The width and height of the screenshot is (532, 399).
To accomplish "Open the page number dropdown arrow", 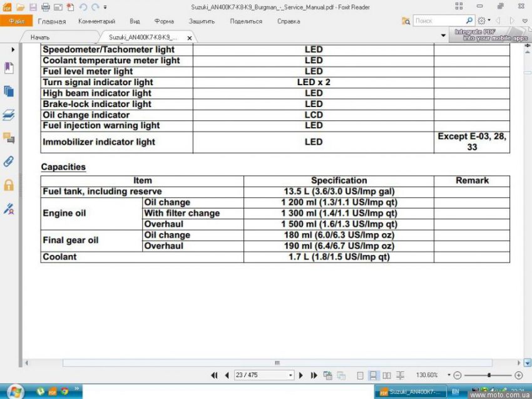I will point(291,375).
